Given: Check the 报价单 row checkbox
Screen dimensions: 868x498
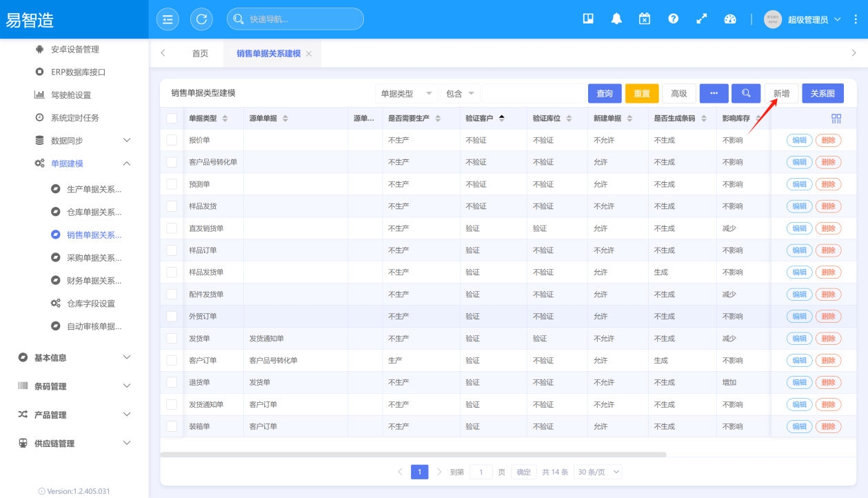Looking at the screenshot, I should tap(172, 140).
